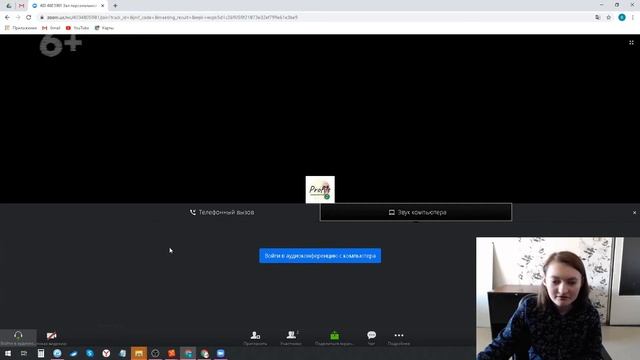640x360 pixels.
Task: Bookmark this page with the star icon
Action: click(609, 18)
